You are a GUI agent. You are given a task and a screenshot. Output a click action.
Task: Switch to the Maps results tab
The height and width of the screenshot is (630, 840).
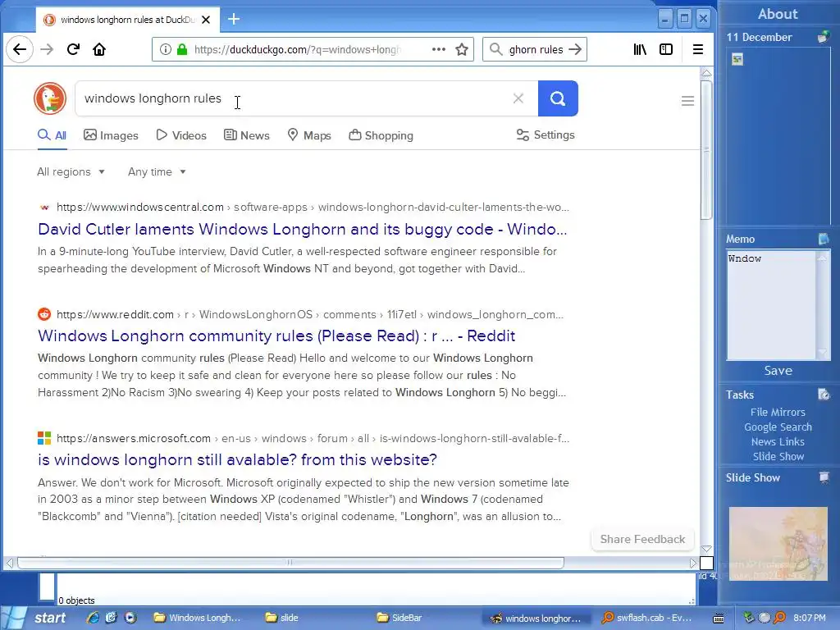pyautogui.click(x=309, y=135)
